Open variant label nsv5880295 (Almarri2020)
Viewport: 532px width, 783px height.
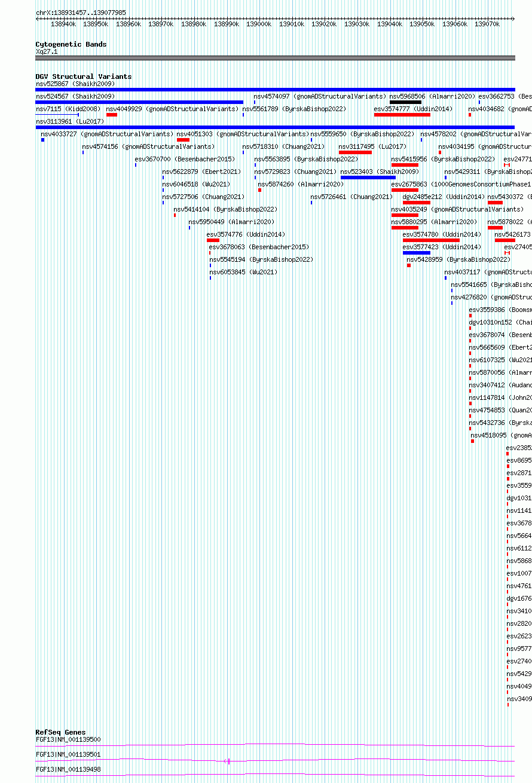click(435, 222)
